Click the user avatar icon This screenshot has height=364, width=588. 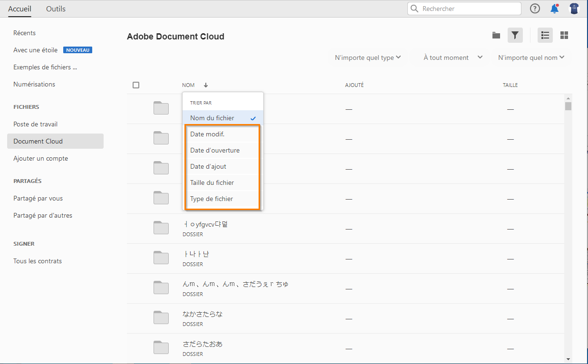574,8
